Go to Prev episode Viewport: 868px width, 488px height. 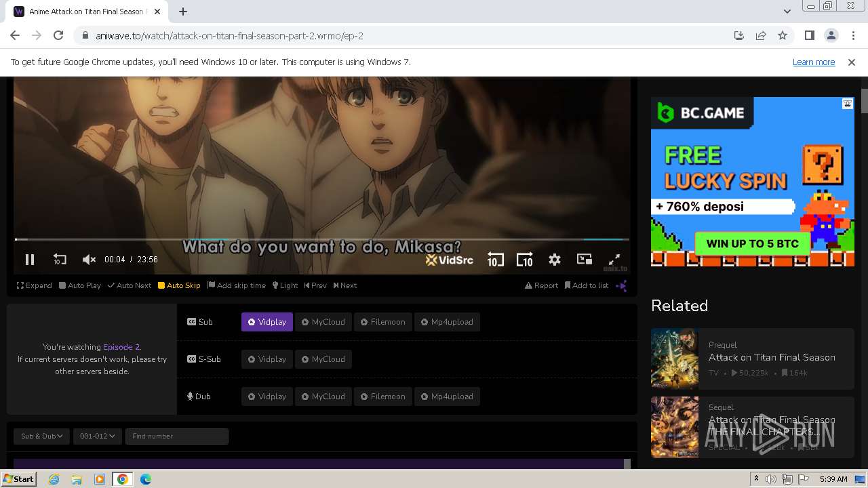(315, 285)
